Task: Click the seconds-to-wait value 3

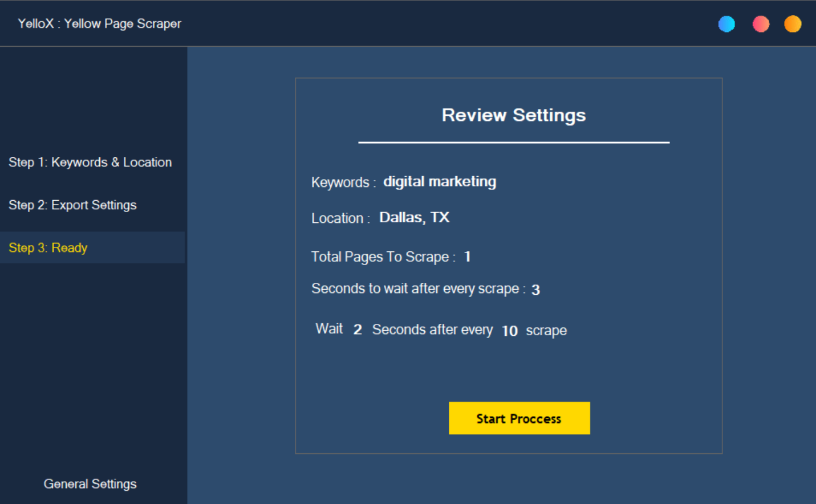Action: point(535,290)
